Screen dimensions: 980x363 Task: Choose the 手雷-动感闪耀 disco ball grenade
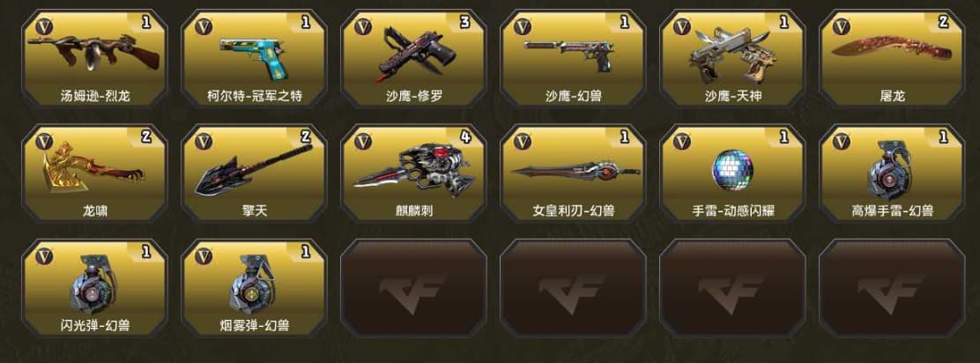point(732,173)
